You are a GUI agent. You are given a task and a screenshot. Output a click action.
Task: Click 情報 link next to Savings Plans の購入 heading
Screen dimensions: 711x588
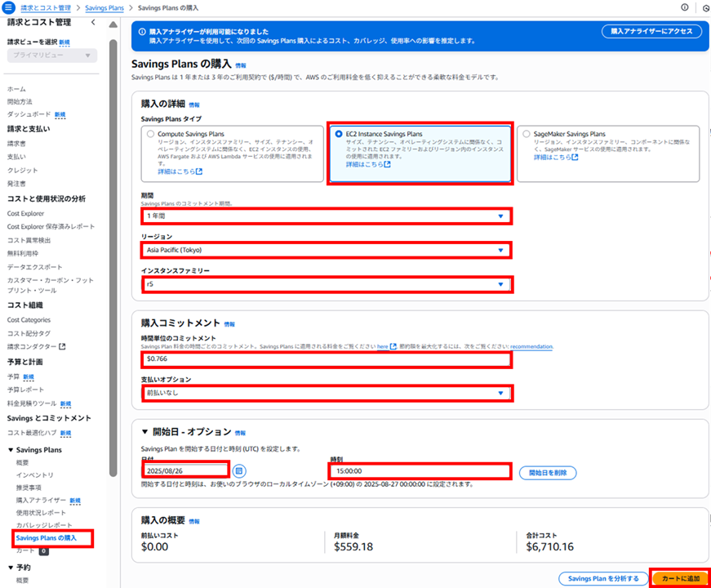241,66
